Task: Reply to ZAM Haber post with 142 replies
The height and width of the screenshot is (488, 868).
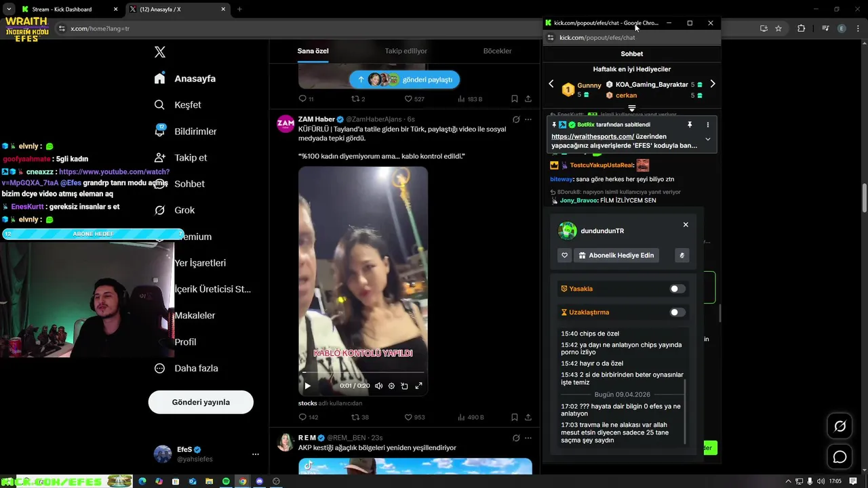Action: coord(308,418)
